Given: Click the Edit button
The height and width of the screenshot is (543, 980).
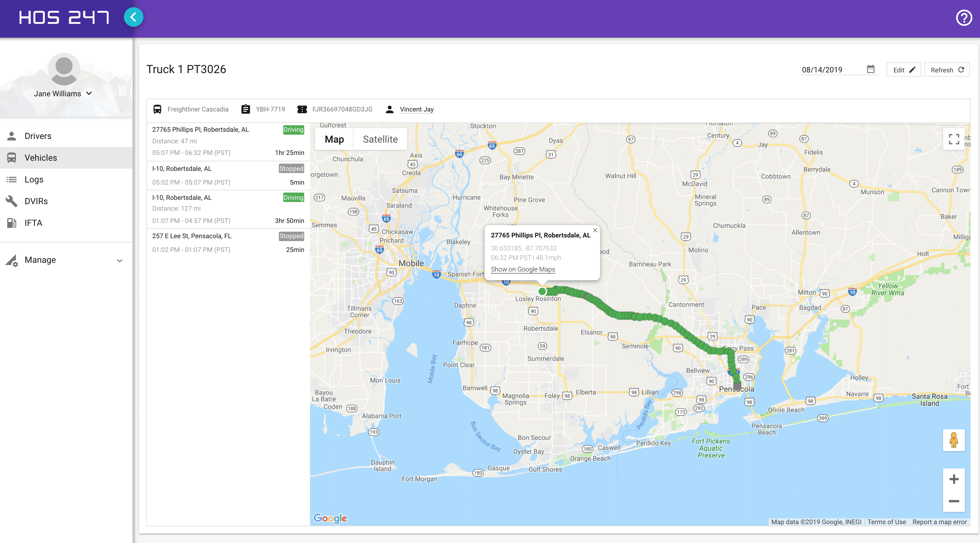Looking at the screenshot, I should [904, 70].
